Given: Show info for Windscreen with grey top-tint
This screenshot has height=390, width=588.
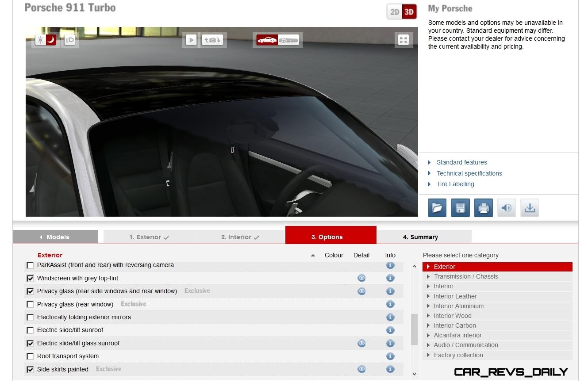Looking at the screenshot, I should pos(390,278).
